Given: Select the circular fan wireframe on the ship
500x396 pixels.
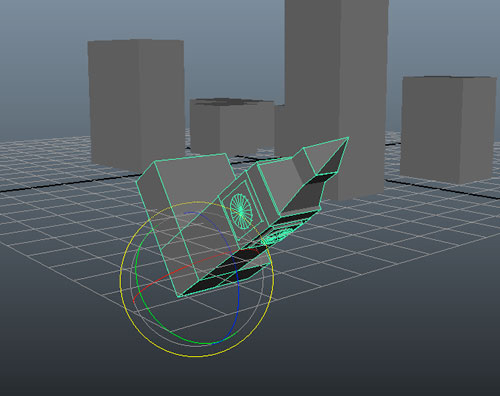Looking at the screenshot, I should pyautogui.click(x=241, y=211).
